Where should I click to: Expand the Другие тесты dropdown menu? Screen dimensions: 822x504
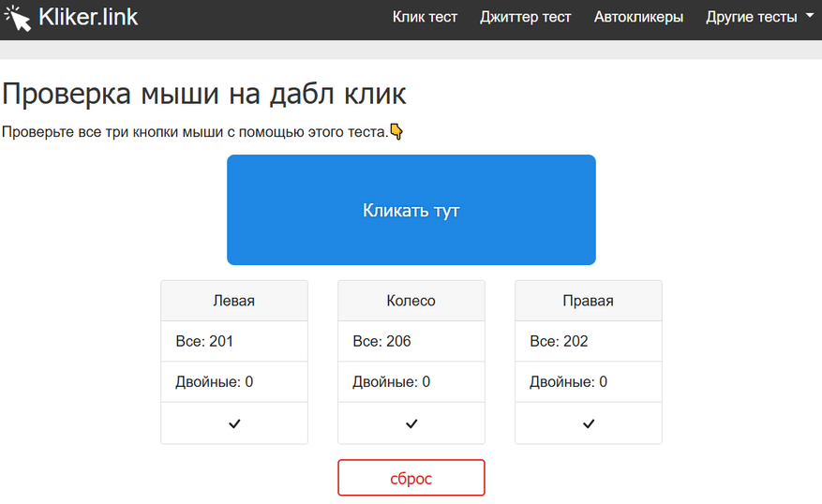pyautogui.click(x=759, y=17)
